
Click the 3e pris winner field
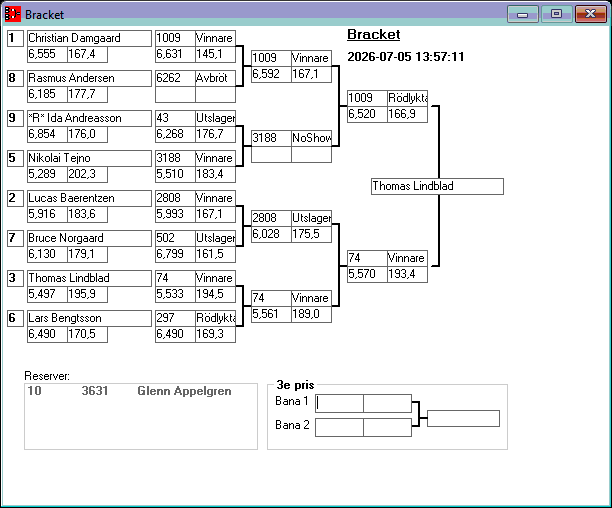click(463, 419)
